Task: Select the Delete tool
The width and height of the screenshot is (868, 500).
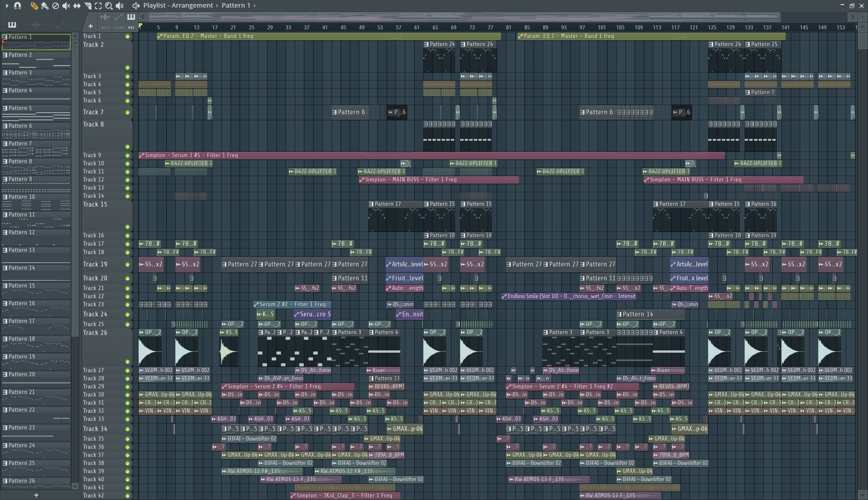Action: click(55, 6)
